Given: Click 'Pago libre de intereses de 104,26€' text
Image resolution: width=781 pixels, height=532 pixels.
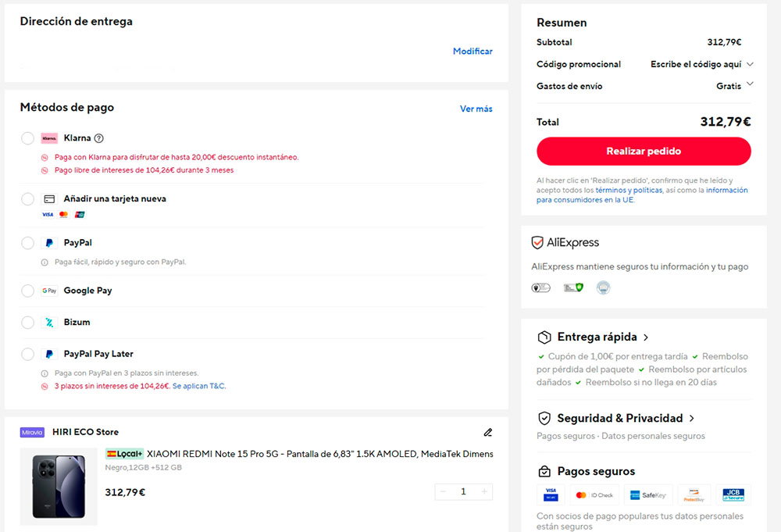Looking at the screenshot, I should click(x=144, y=170).
